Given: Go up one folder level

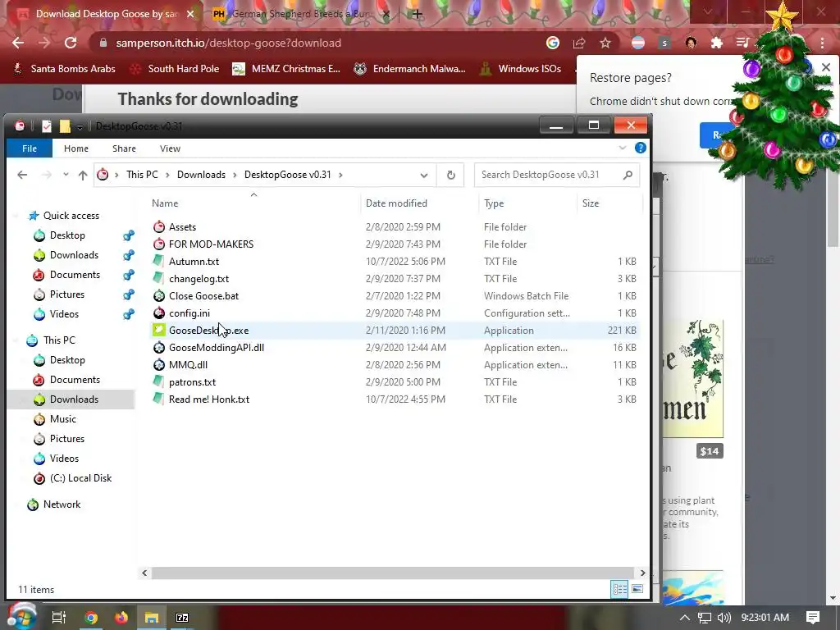Looking at the screenshot, I should pyautogui.click(x=83, y=175).
